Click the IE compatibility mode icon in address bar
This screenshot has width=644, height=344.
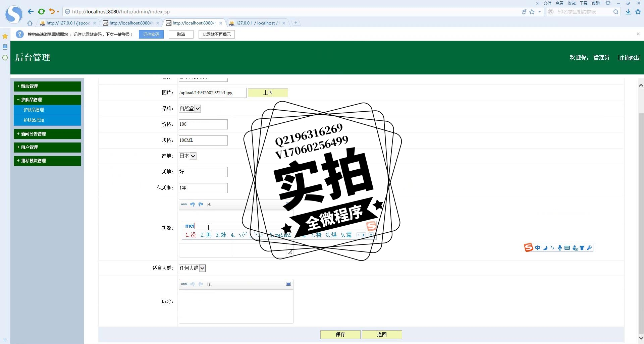click(x=524, y=12)
